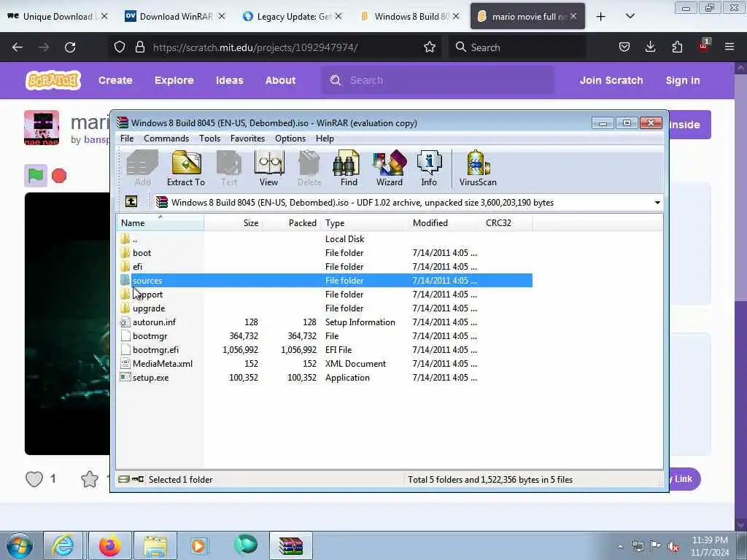747x560 pixels.
Task: Sort files by Name column header
Action: (160, 222)
